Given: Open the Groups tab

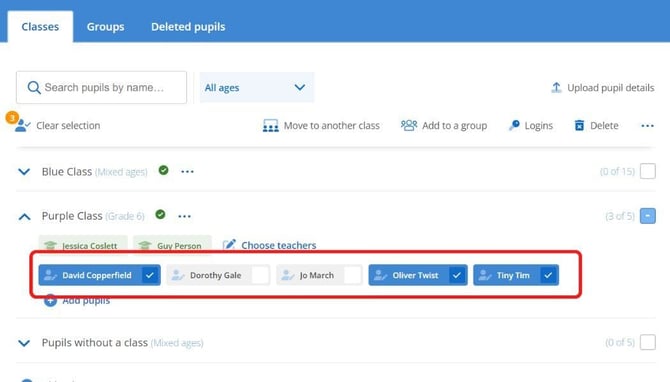Looking at the screenshot, I should click(106, 26).
